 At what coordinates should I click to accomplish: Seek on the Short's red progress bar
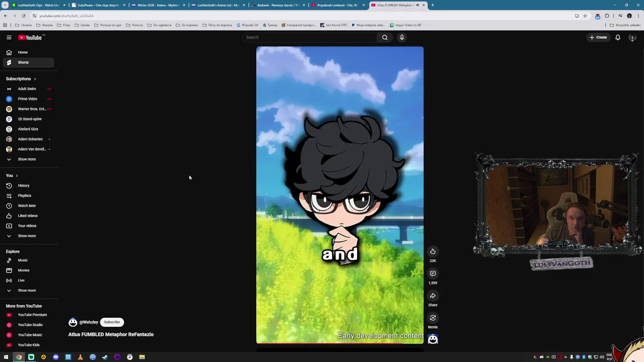pos(340,343)
